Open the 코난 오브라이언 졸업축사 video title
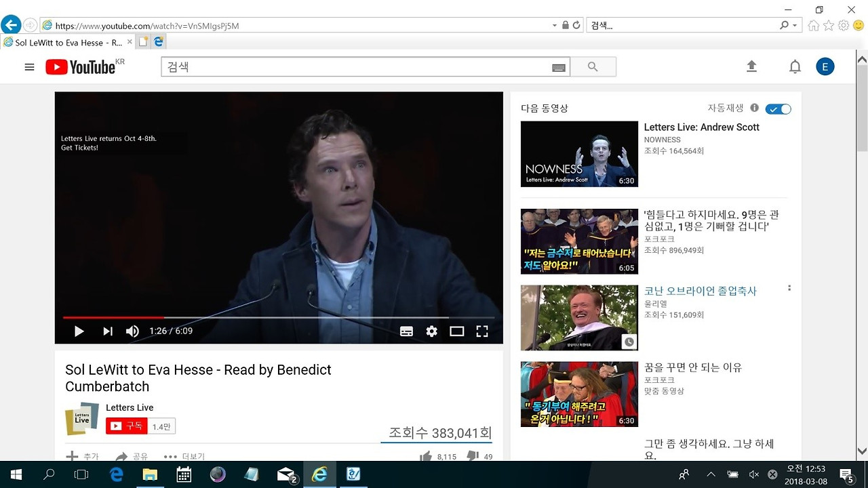This screenshot has width=868, height=488. pos(700,291)
